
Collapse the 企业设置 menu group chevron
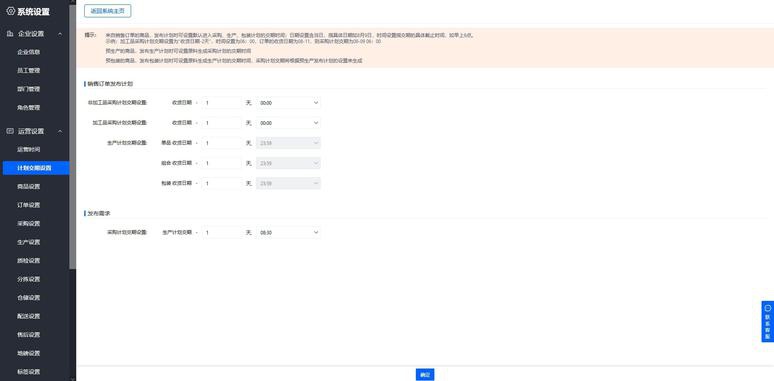click(60, 34)
